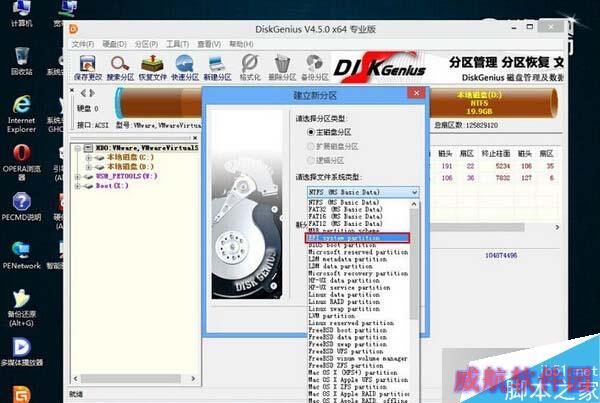The image size is (600, 403).
Task: Expand the HD0:VMware virtual disk tree node
Action: pos(78,148)
